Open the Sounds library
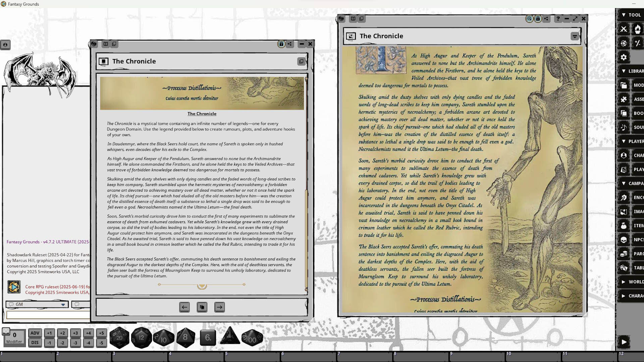The height and width of the screenshot is (362, 644). click(624, 127)
